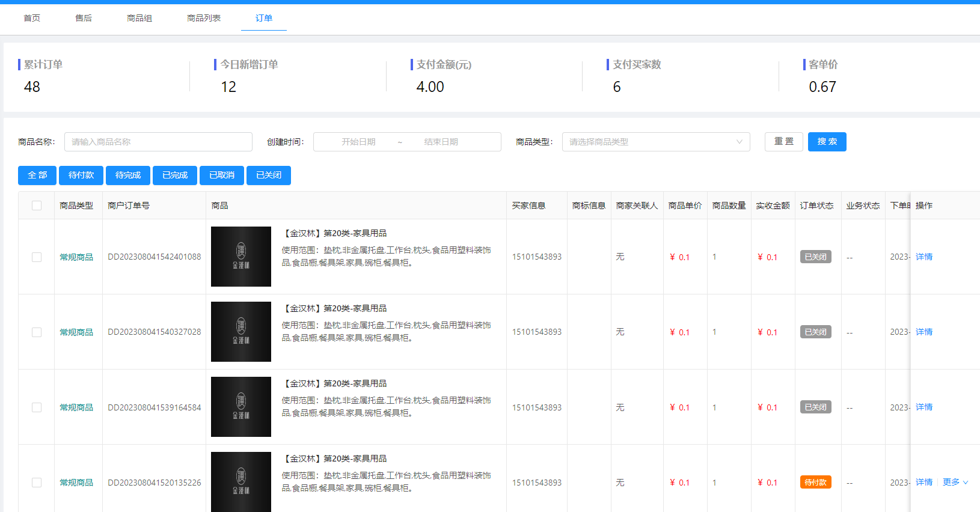Screen dimensions: 980x512
Task: Open 详情 for order DD202308041542401088
Action: coord(924,257)
